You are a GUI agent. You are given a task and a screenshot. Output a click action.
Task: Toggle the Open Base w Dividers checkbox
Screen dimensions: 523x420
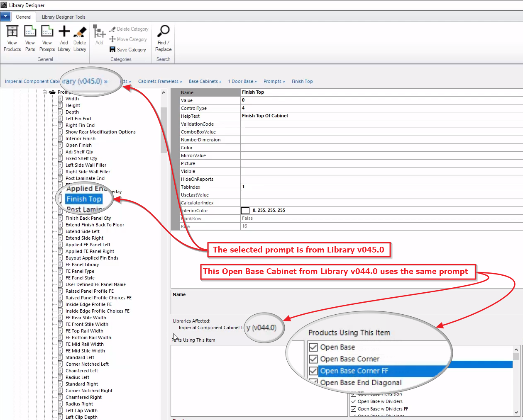pyautogui.click(x=354, y=401)
